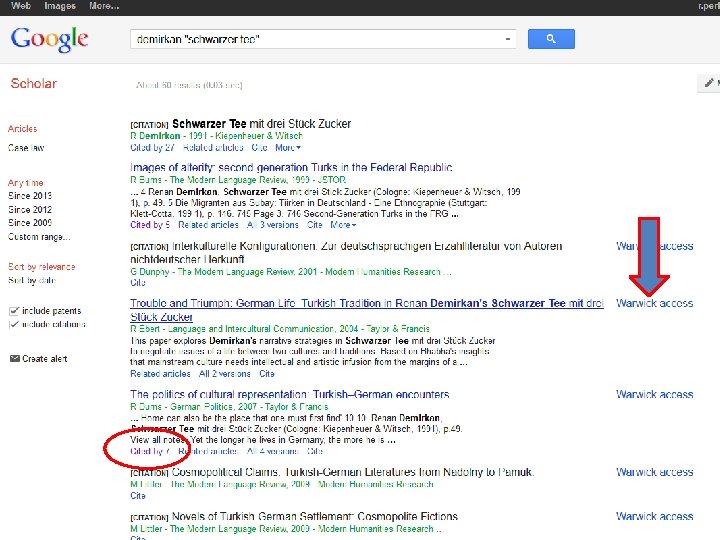Switch to Web in top bar

point(21,6)
